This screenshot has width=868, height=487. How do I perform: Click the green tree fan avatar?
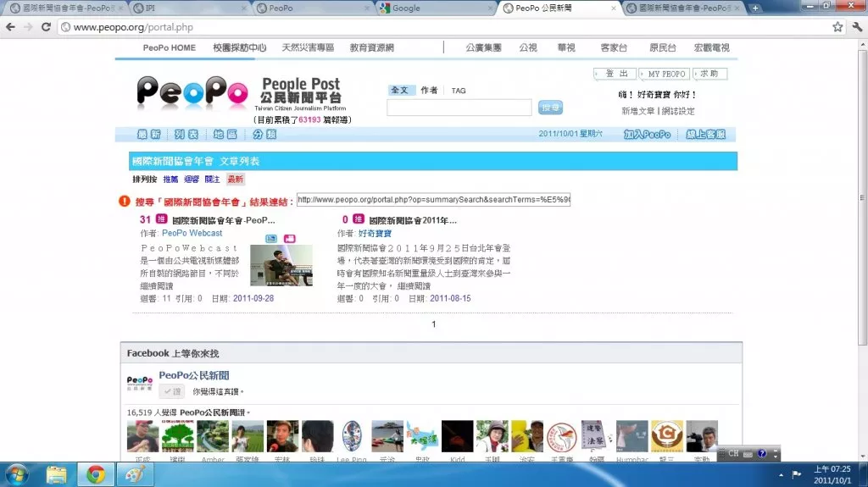[177, 436]
